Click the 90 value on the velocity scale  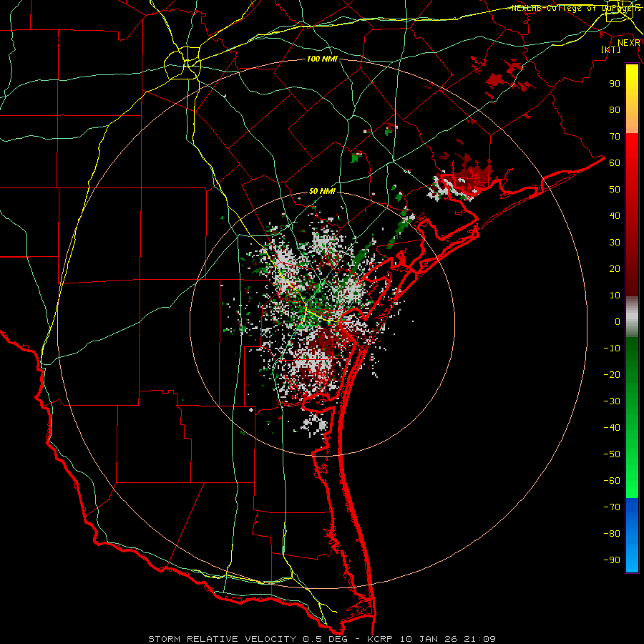615,84
